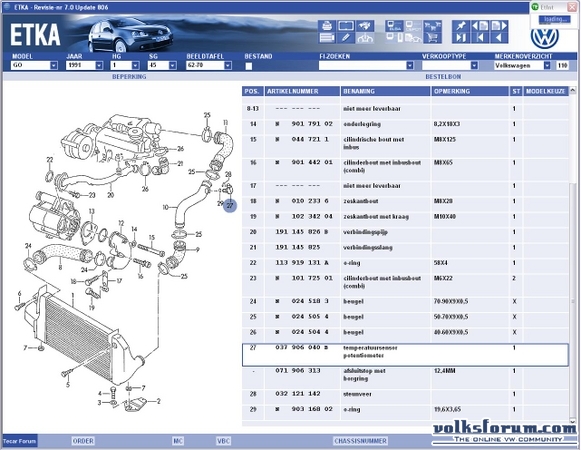This screenshot has width=581, height=450.
Task: Click ORDER in the bottom bar
Action: (83, 441)
